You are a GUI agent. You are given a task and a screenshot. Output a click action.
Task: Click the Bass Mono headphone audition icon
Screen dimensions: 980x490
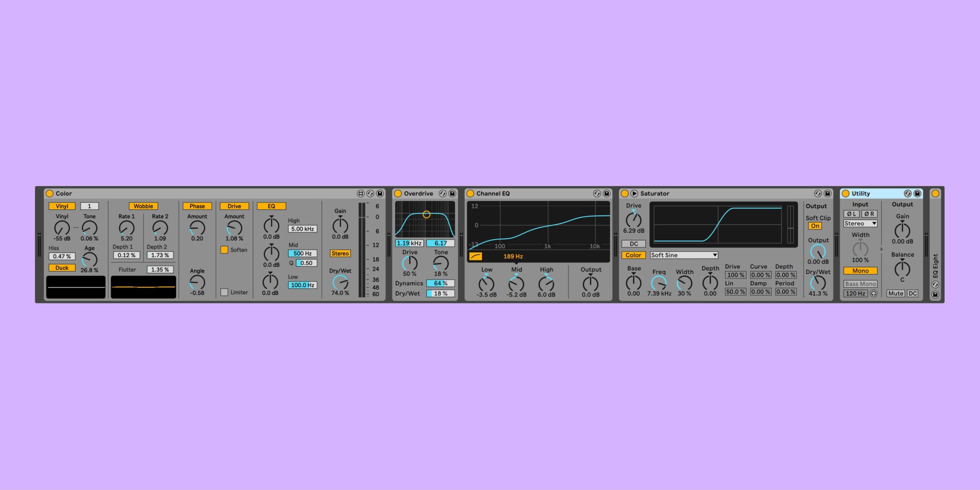(x=874, y=294)
